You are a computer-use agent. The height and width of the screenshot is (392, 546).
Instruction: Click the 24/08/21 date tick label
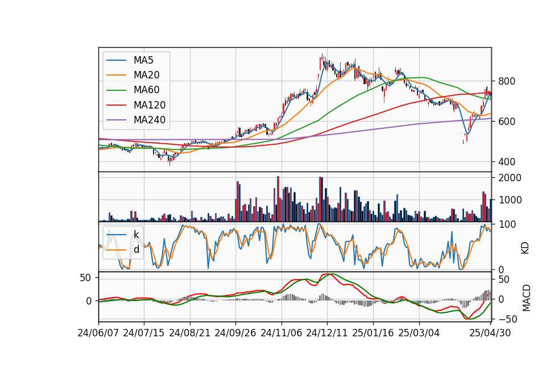tap(190, 333)
